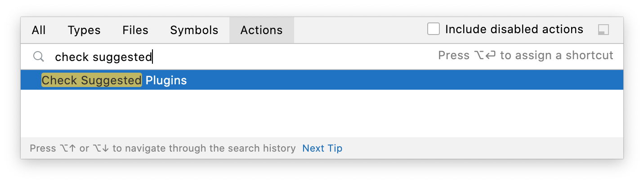Switch to the All tab
This screenshot has height=183, width=644.
pos(39,30)
